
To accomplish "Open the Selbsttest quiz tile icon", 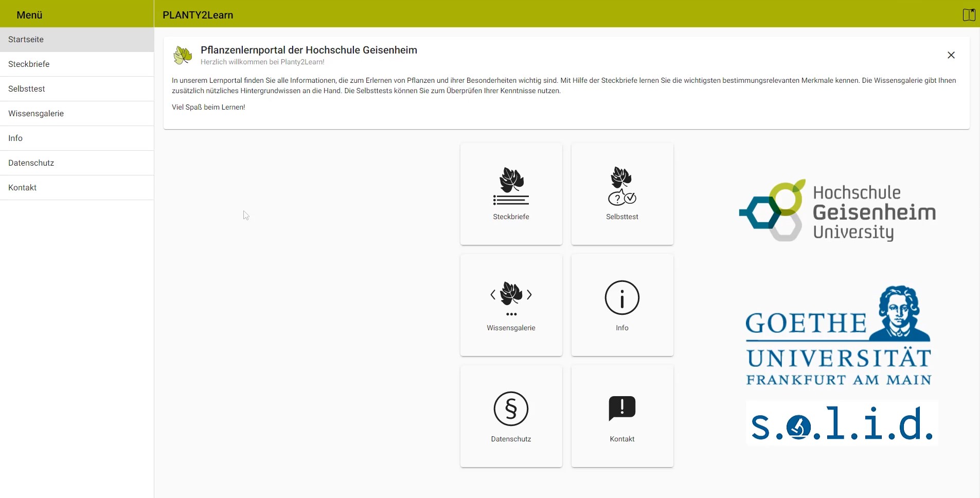I will point(622,186).
